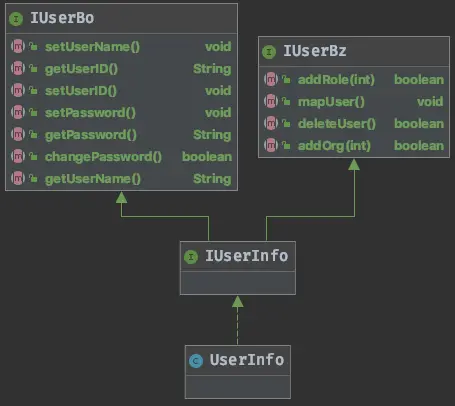455x406 pixels.
Task: Click the IUserBo interface icon
Action: [16, 19]
